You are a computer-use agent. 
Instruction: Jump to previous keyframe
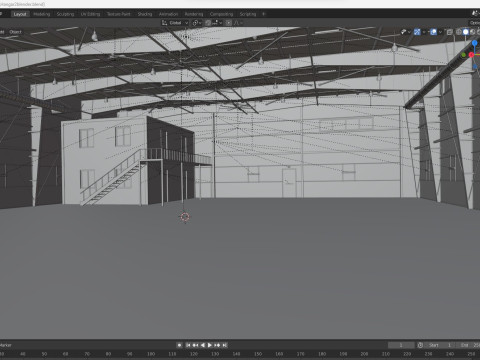[x=195, y=345]
